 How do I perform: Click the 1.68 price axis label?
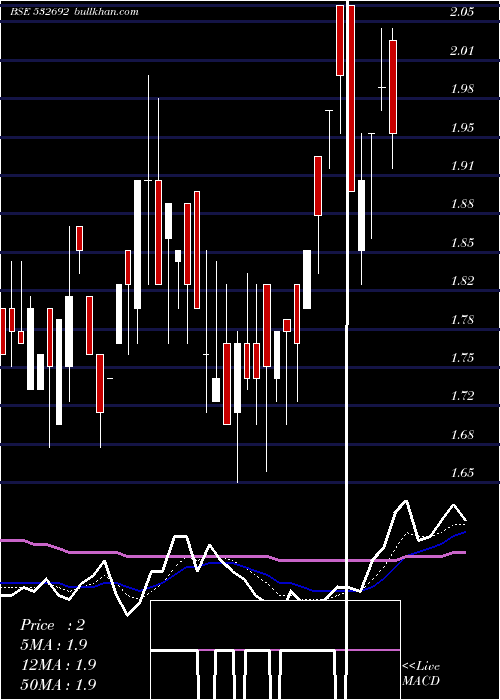462,434
